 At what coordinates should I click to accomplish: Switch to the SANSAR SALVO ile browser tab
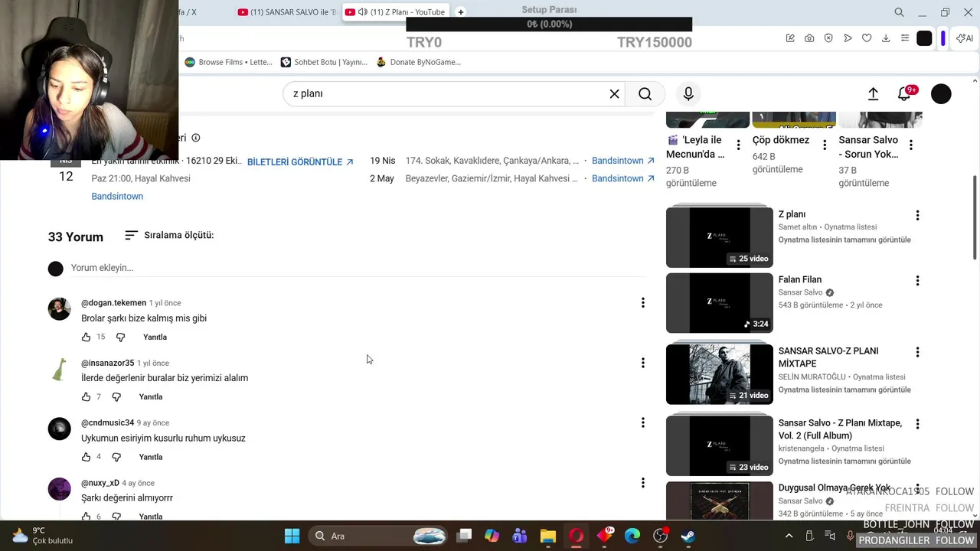[287, 12]
